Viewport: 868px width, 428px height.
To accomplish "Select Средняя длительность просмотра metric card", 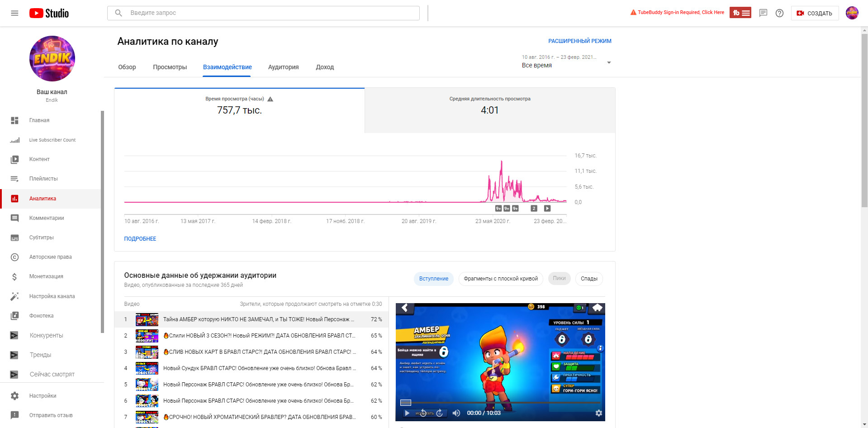I will click(490, 110).
